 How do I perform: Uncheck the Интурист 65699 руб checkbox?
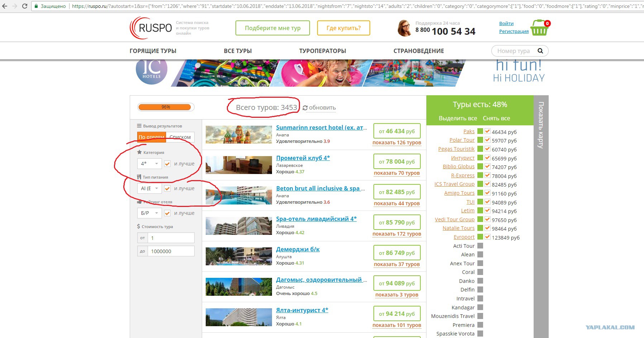coord(487,158)
